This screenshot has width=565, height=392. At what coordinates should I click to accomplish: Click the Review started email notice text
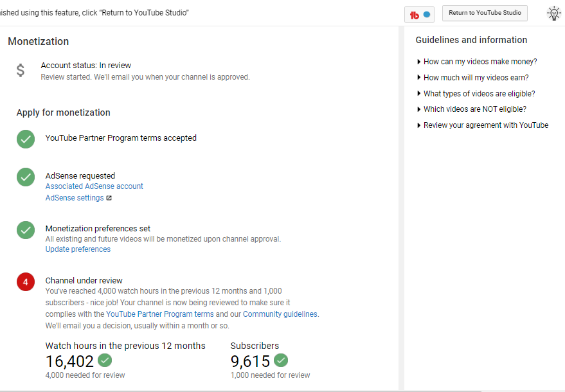[145, 77]
